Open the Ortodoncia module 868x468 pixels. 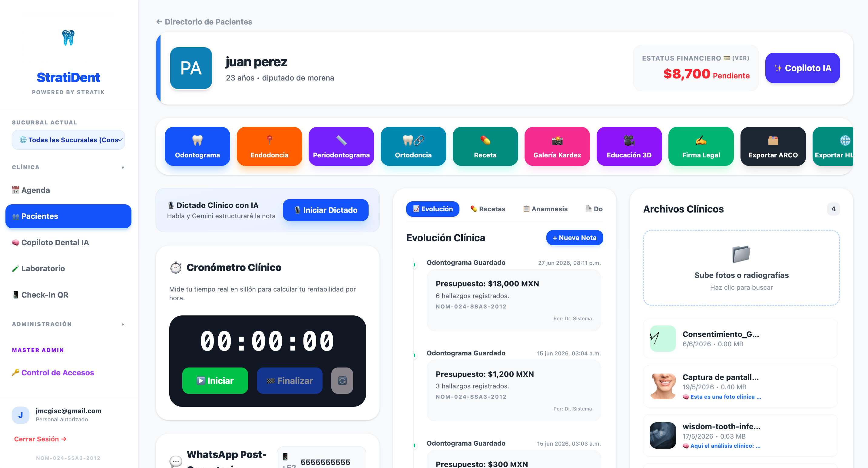point(413,146)
